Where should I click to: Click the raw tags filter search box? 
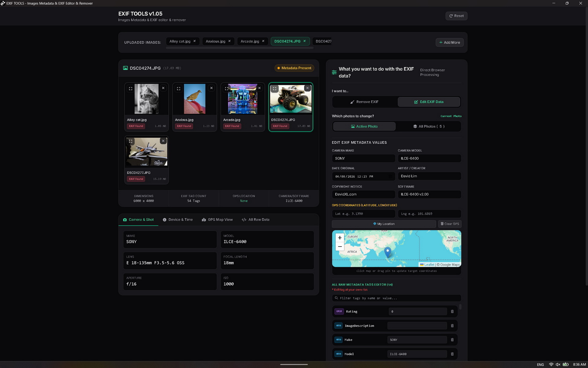pos(397,298)
